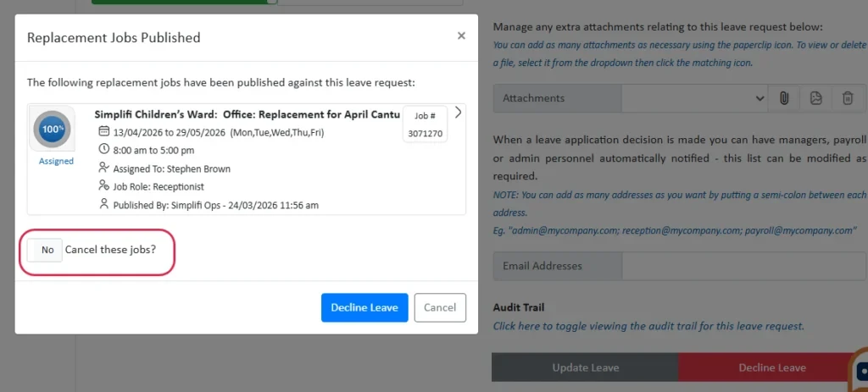Click the paperclip add attachment icon
The image size is (868, 392).
(784, 98)
